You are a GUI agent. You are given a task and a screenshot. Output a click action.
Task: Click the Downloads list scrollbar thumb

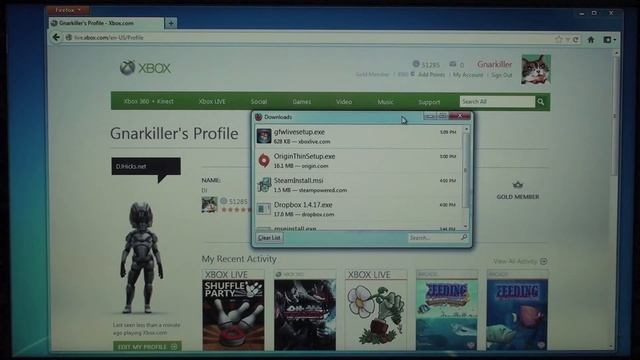[466, 170]
